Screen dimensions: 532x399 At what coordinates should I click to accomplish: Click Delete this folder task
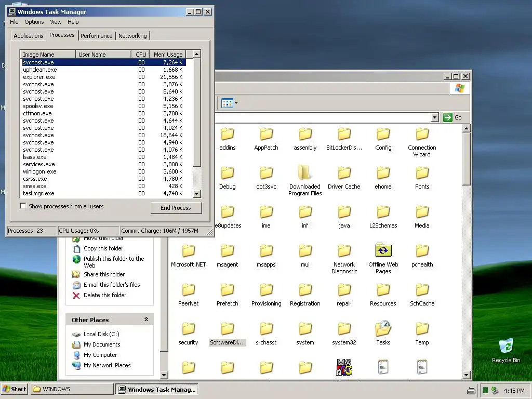pos(105,295)
